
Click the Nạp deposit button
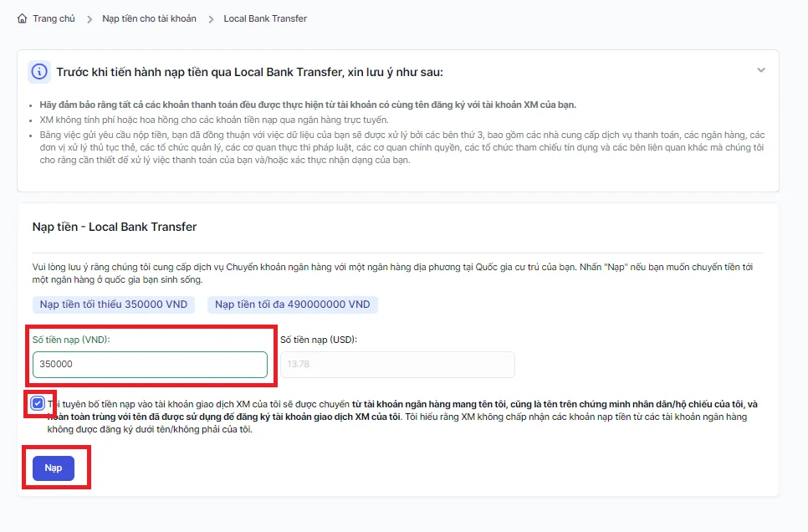[x=54, y=468]
